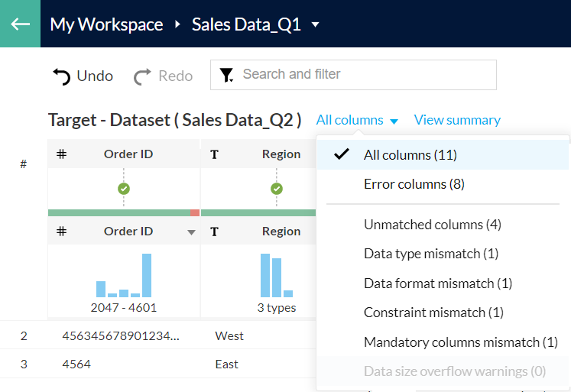Select Mandatory columns mismatch (1)
The height and width of the screenshot is (392, 571).
point(460,342)
